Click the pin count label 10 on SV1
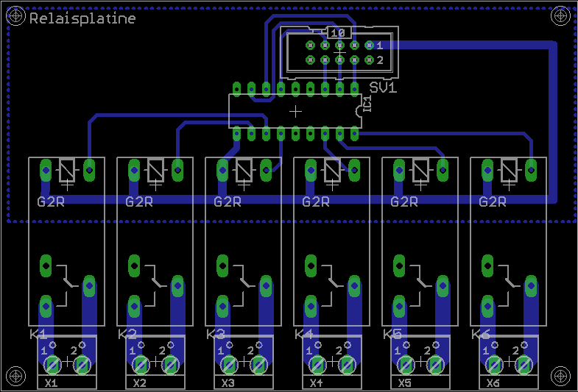 [x=338, y=33]
